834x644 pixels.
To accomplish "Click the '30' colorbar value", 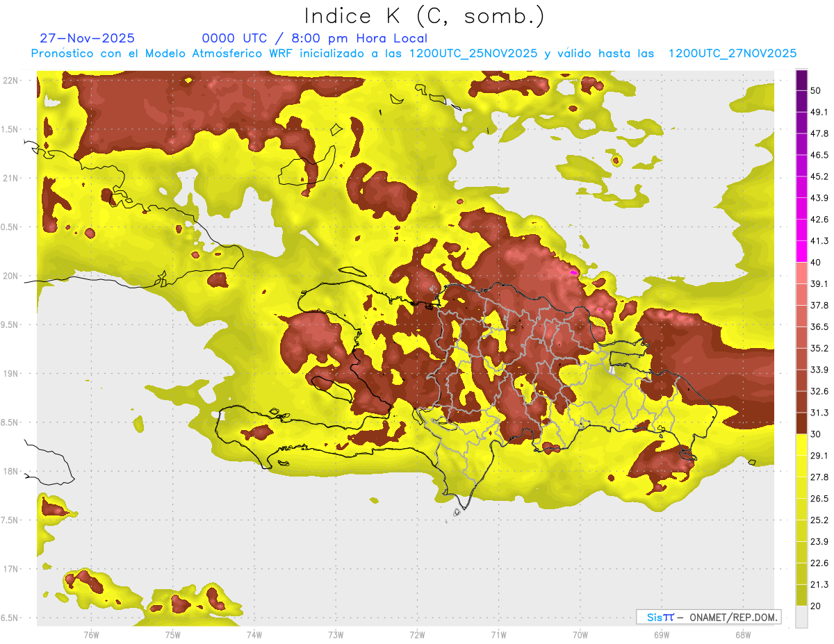I will 816,434.
